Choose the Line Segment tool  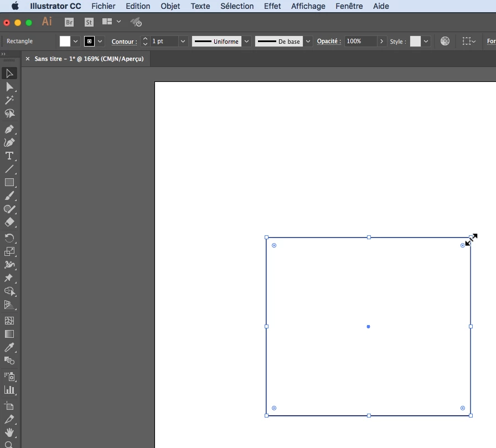(x=9, y=169)
